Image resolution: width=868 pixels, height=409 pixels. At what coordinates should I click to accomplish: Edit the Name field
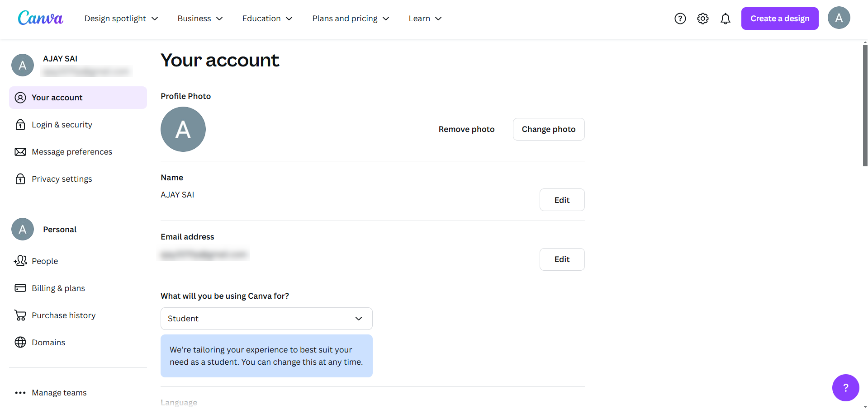tap(562, 200)
